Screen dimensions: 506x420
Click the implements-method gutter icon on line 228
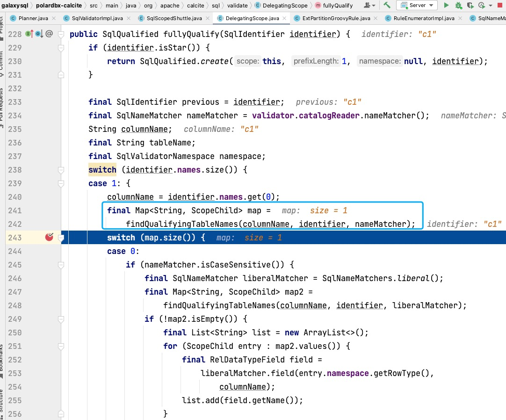(x=29, y=33)
